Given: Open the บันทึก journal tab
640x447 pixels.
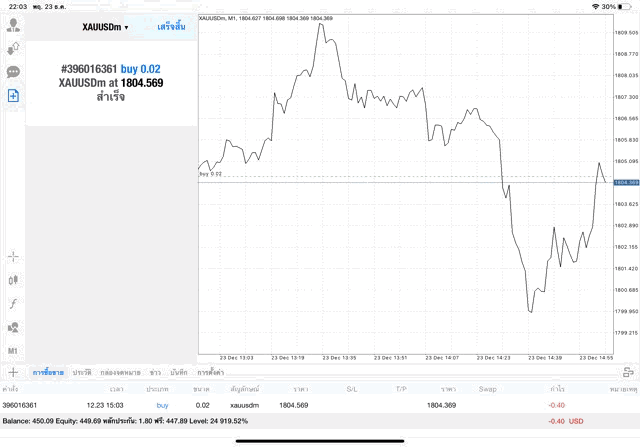Looking at the screenshot, I should pos(179,372).
